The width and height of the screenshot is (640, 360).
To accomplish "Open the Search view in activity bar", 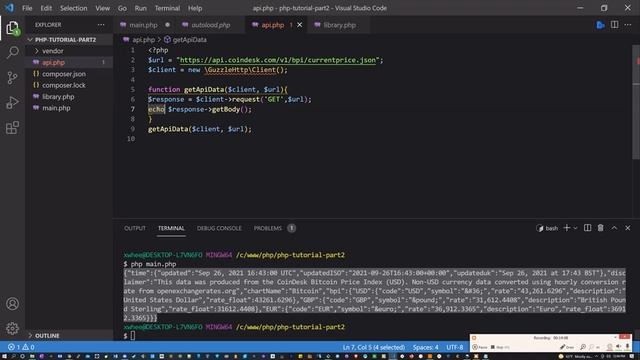I will (x=13, y=52).
